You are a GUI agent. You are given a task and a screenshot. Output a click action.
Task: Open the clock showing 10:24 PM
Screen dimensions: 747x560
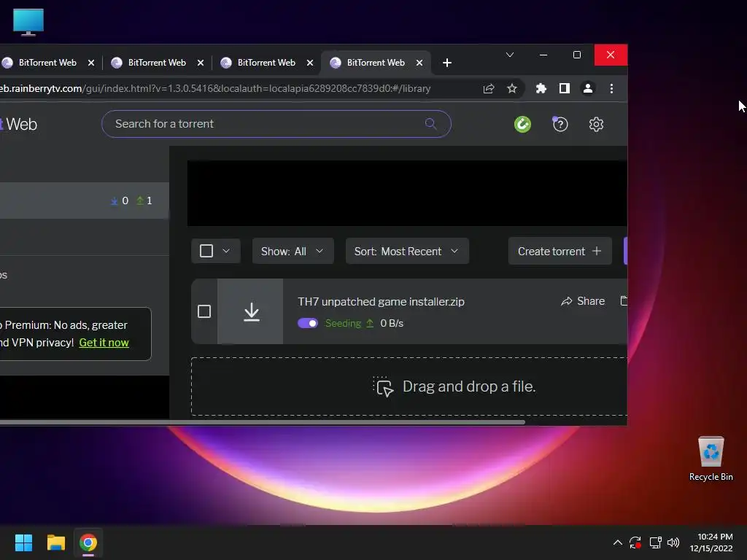[x=711, y=542]
